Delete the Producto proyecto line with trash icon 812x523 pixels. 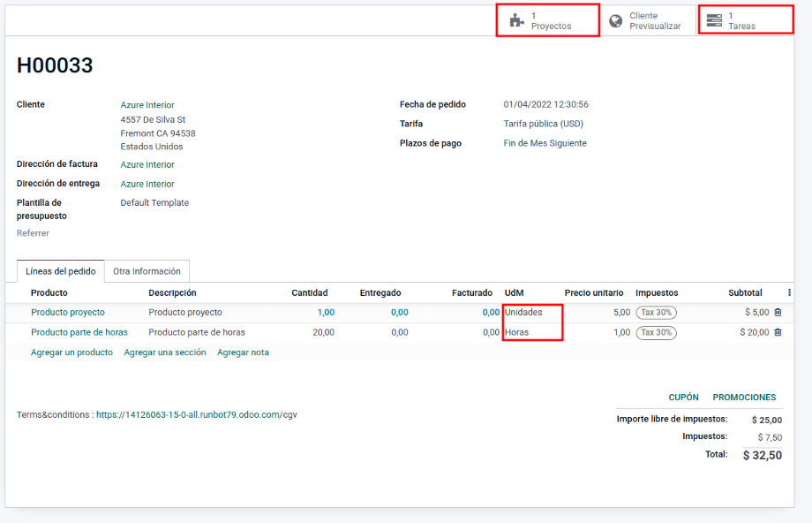[x=778, y=313]
